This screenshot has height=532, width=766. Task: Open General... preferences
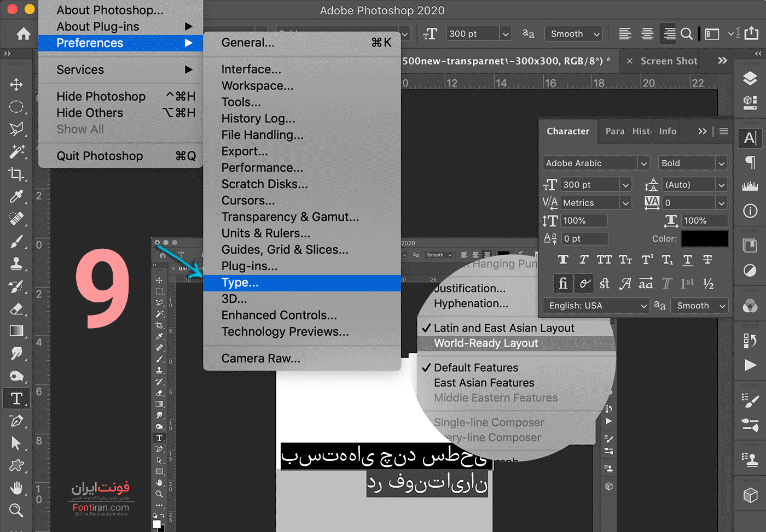pyautogui.click(x=248, y=43)
